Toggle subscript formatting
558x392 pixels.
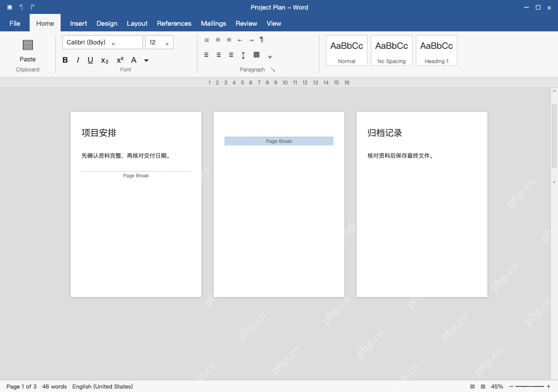(x=105, y=61)
